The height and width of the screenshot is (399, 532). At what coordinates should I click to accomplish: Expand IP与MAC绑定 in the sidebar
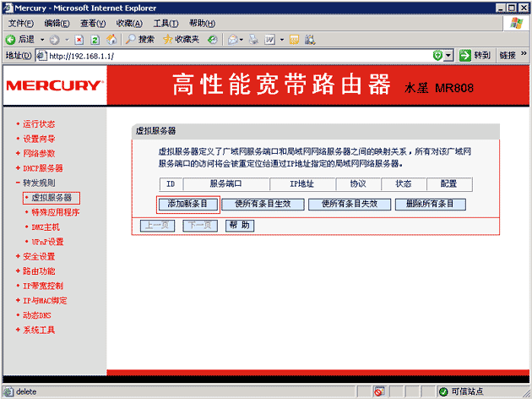click(45, 301)
